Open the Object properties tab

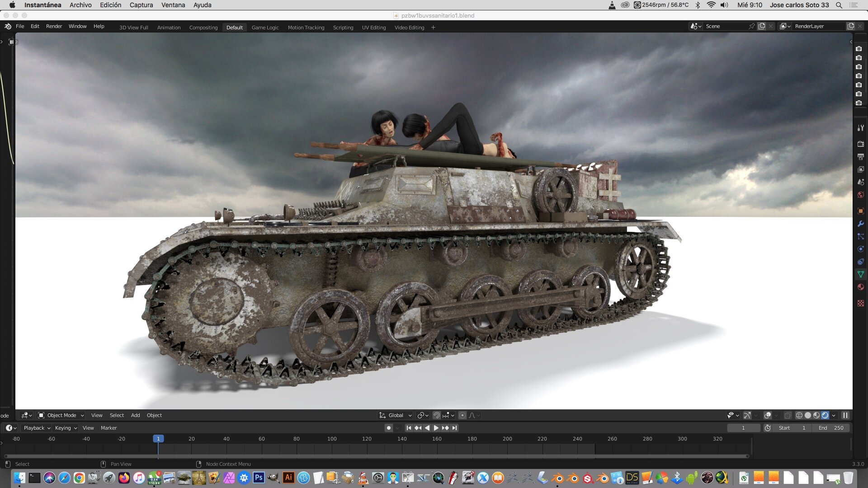click(x=860, y=211)
